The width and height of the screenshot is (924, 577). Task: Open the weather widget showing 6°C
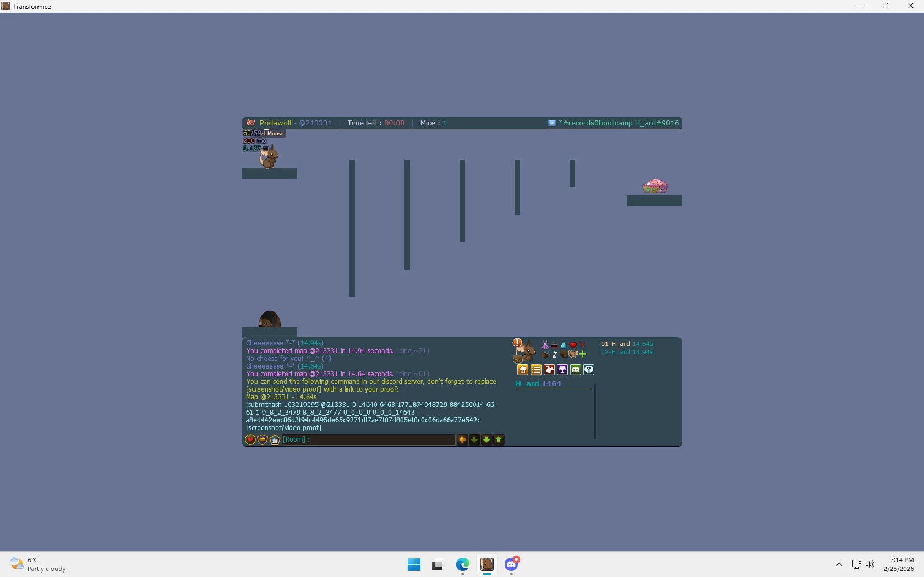pos(39,564)
